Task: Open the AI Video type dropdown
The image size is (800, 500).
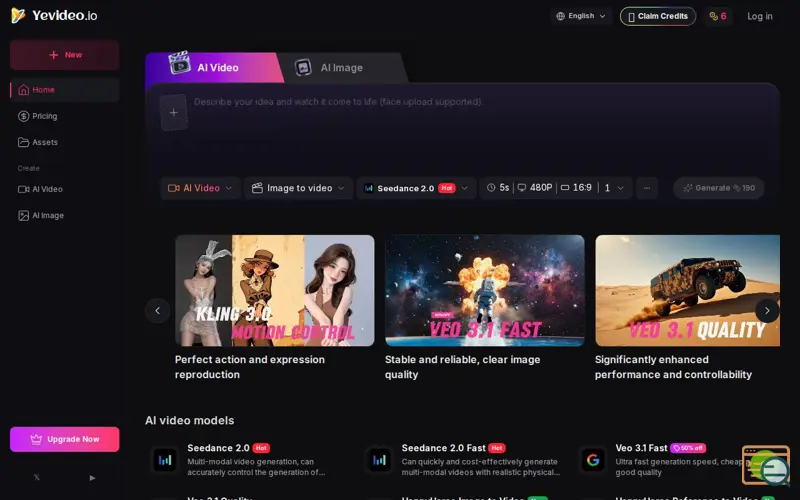Action: pyautogui.click(x=200, y=188)
